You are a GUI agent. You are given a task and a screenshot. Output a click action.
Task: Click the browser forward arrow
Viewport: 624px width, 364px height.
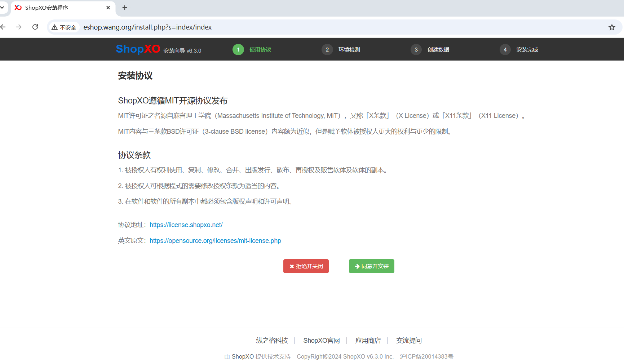pos(19,27)
